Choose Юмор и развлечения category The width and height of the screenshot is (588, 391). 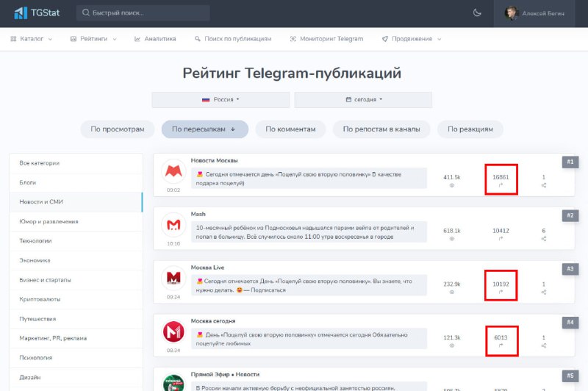tap(76, 221)
